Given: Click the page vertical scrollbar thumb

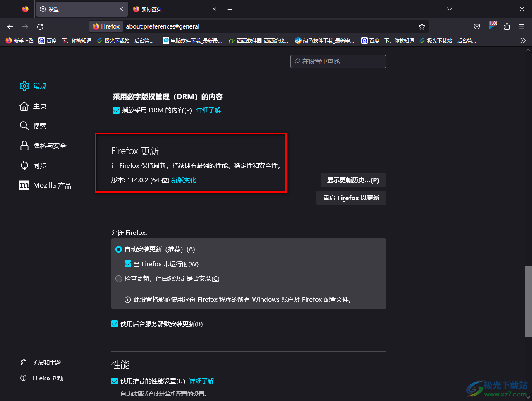Looking at the screenshot, I should pyautogui.click(x=528, y=301).
